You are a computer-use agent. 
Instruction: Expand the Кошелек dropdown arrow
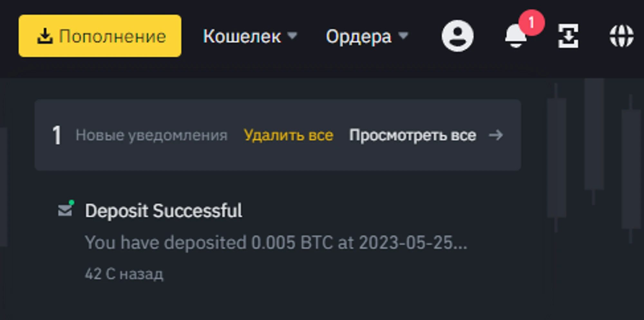point(292,35)
